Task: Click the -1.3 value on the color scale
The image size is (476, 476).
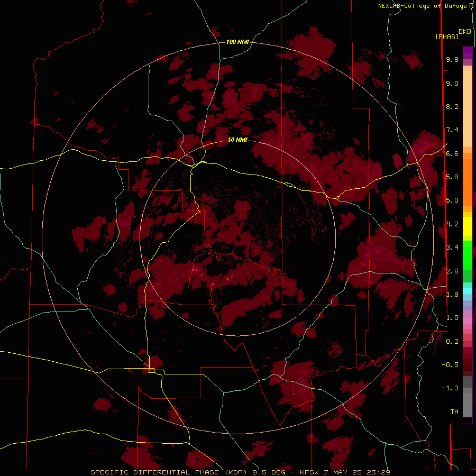Action: [450, 388]
